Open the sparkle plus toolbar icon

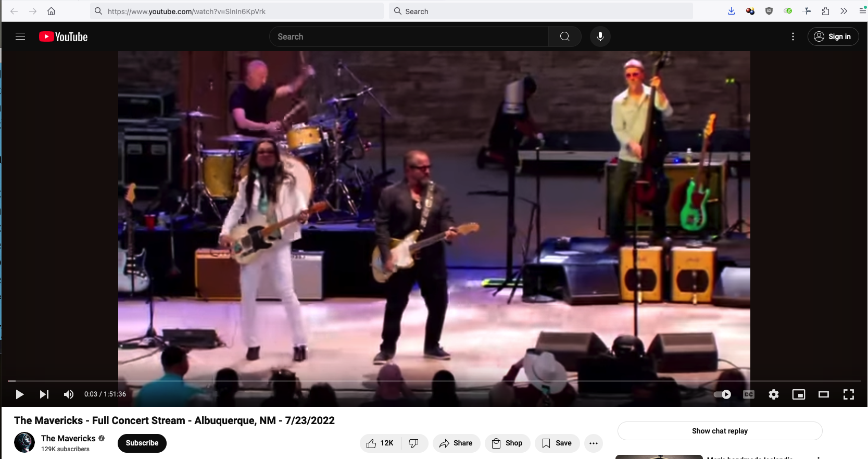[807, 11]
